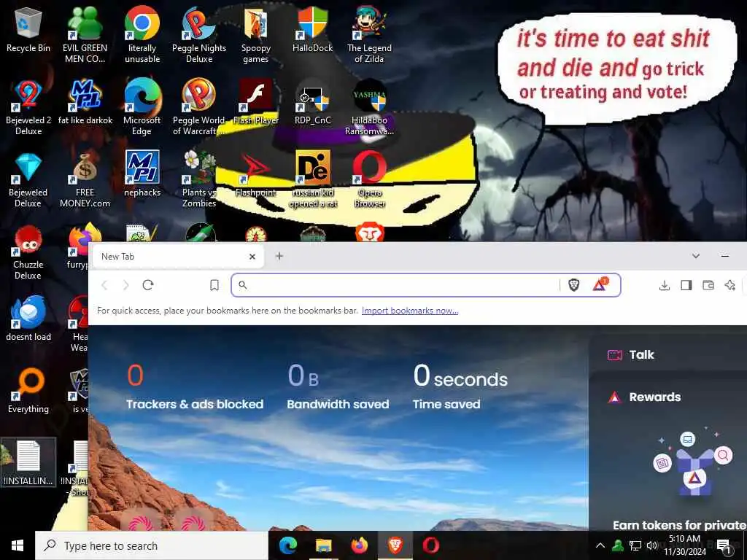This screenshot has height=560, width=747.
Task: Open Firefox from the taskbar
Action: point(359,545)
